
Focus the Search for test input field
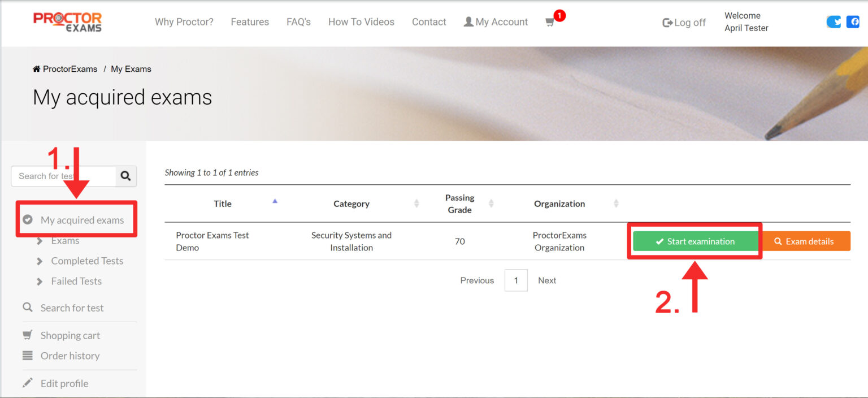point(63,176)
